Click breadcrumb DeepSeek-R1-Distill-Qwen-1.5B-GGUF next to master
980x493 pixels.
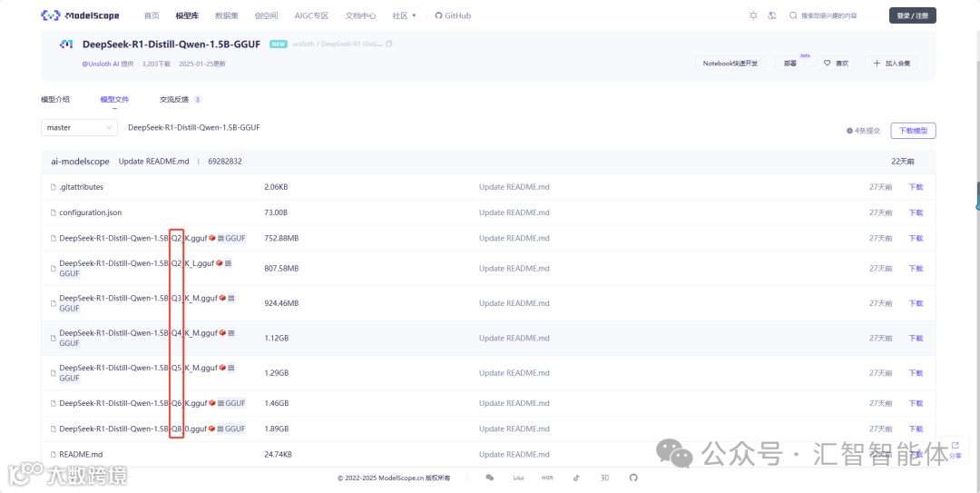click(x=194, y=128)
